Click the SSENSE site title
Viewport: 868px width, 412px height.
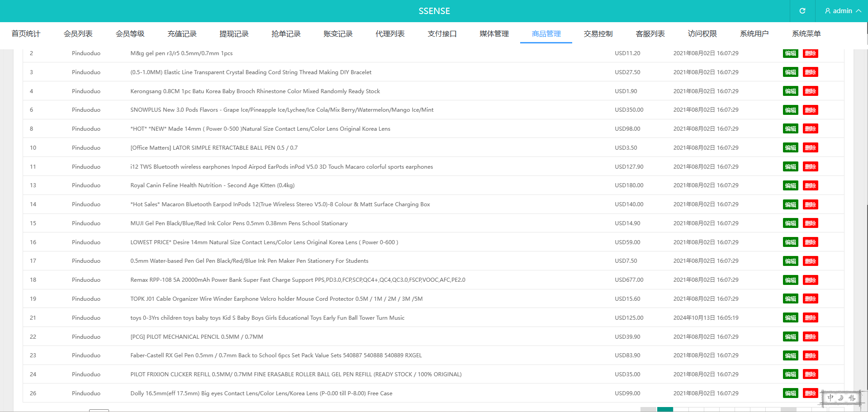[434, 11]
